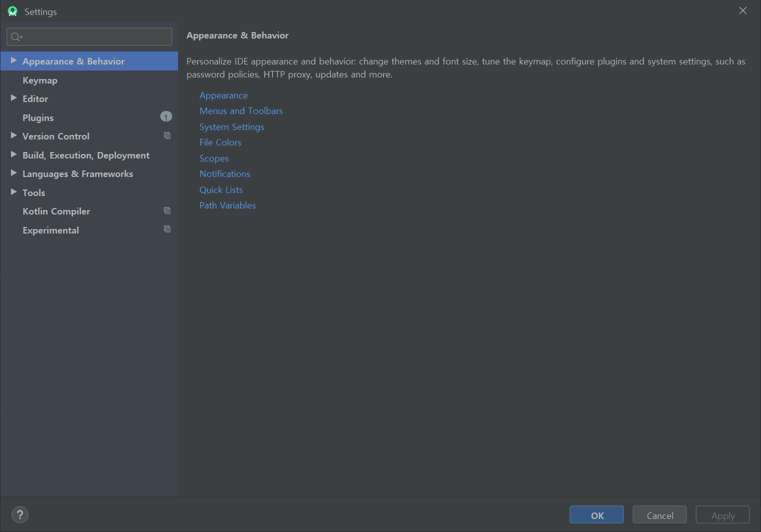Expand the Tools tree node
This screenshot has height=532, width=761.
[14, 192]
